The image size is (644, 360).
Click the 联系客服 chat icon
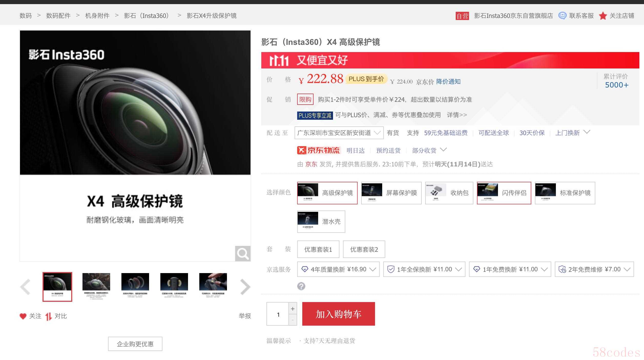562,16
